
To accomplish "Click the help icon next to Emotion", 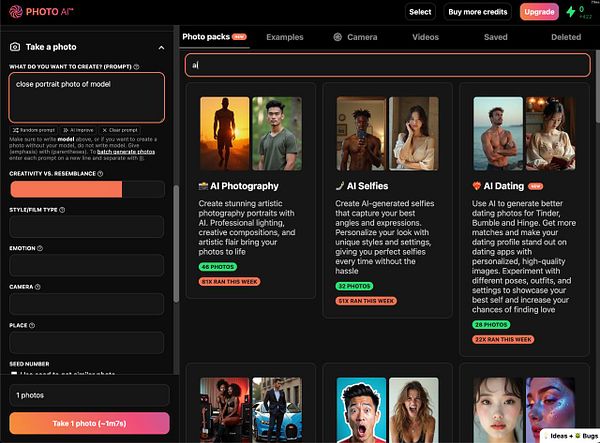I will point(40,248).
